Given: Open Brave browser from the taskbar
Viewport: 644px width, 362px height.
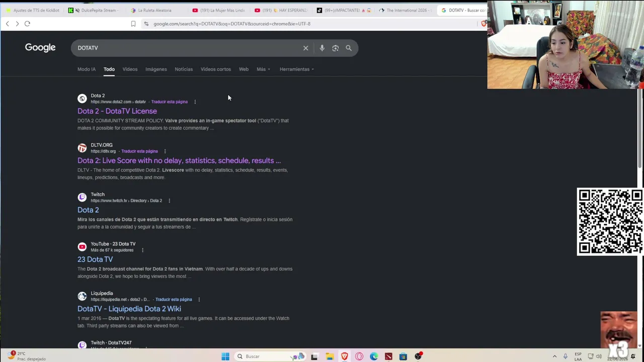Looking at the screenshot, I should coord(345,356).
